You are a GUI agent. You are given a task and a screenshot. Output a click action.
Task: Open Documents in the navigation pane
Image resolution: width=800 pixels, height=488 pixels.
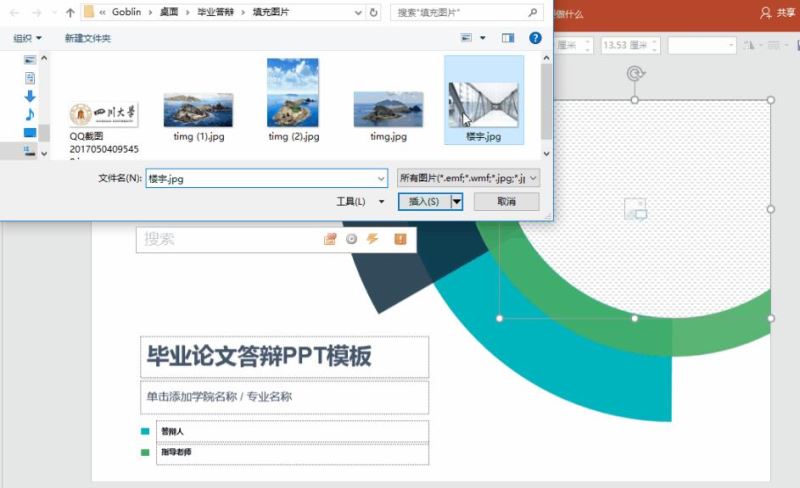pyautogui.click(x=30, y=78)
